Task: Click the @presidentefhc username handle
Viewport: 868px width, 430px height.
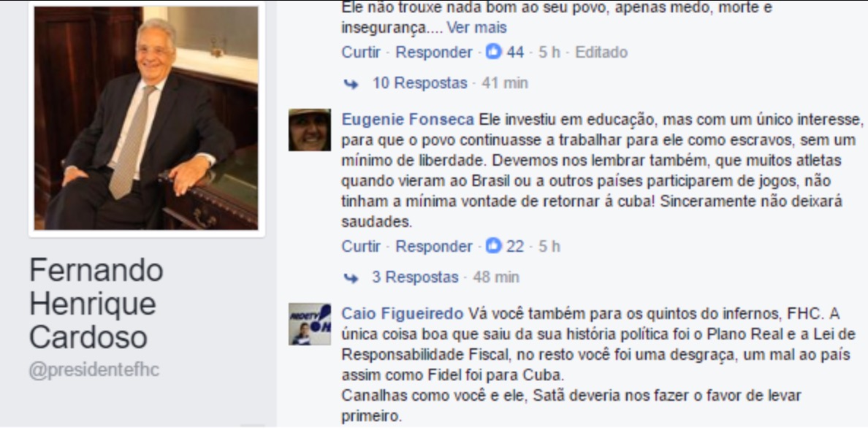Action: click(94, 370)
